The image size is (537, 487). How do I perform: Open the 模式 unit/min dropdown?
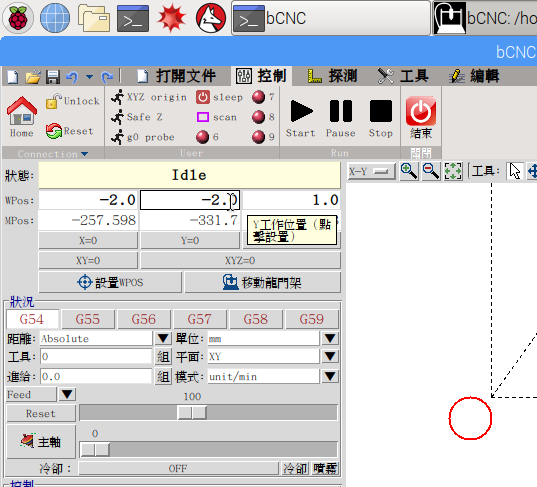[x=330, y=377]
